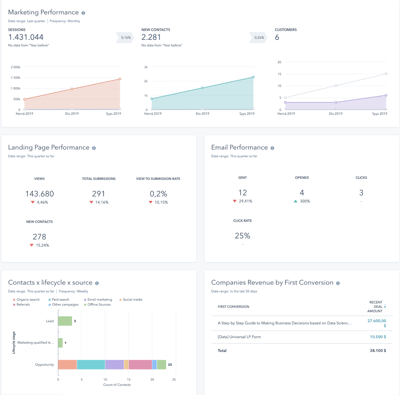The width and height of the screenshot is (400, 395).
Task: Click the Click Rate value 25%
Action: coord(242,236)
